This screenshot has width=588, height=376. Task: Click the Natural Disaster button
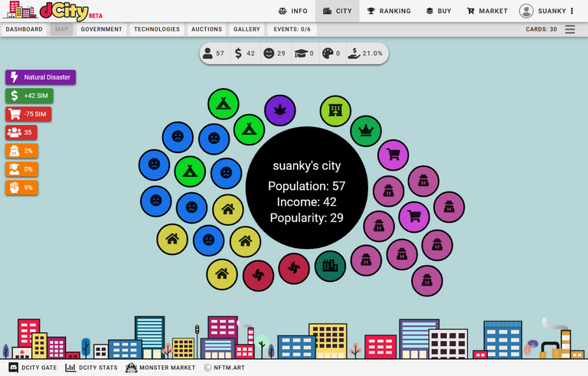pyautogui.click(x=41, y=77)
